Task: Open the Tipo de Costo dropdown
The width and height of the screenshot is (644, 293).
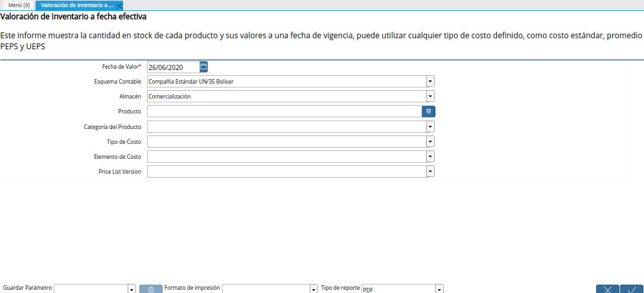Action: pyautogui.click(x=430, y=141)
